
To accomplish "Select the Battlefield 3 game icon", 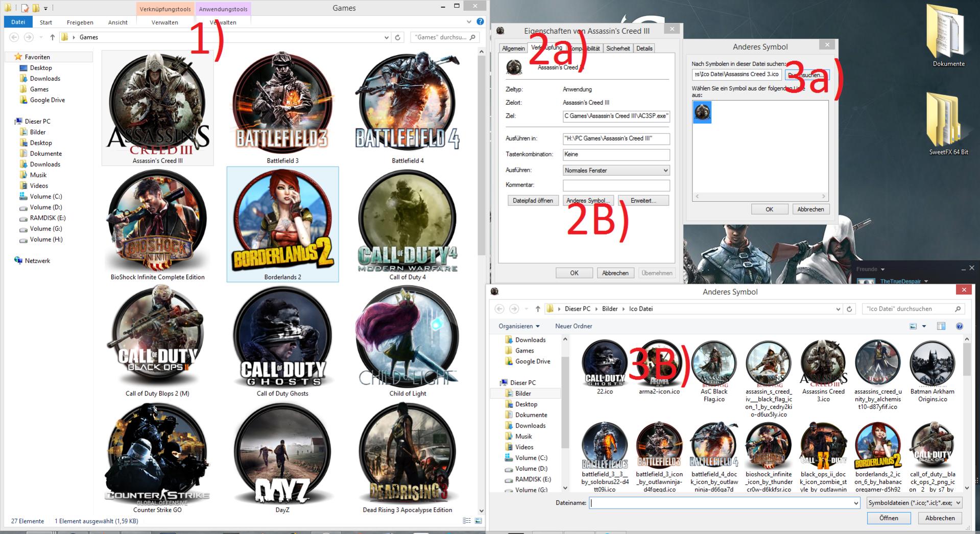I will coord(282,108).
